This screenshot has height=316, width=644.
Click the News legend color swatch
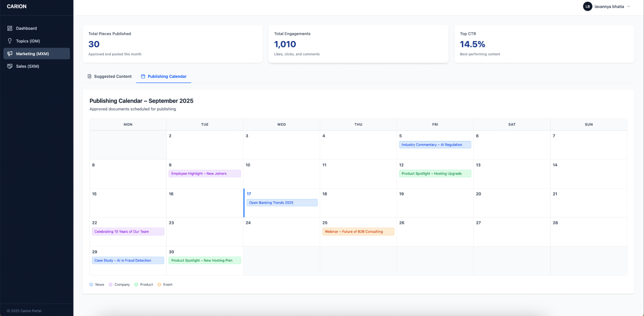[x=92, y=285]
